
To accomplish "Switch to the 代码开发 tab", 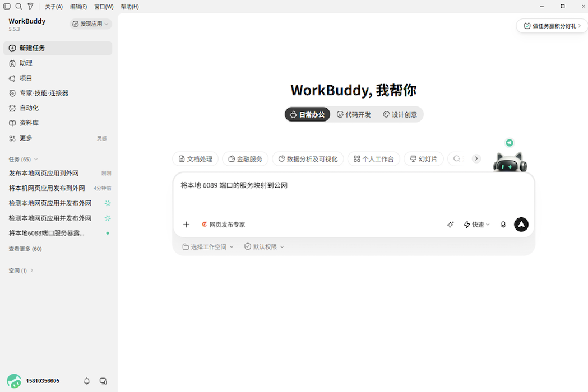I will pos(354,114).
